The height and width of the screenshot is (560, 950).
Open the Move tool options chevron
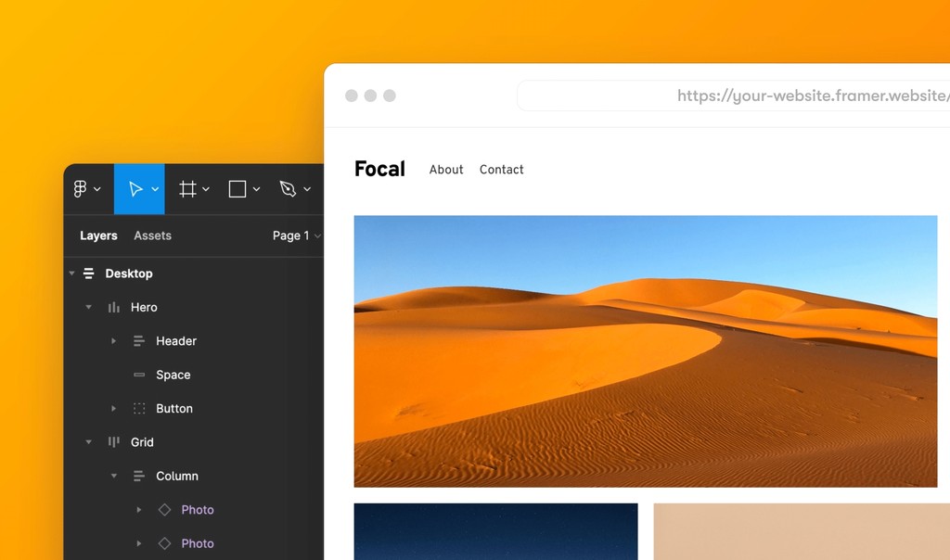coord(155,189)
